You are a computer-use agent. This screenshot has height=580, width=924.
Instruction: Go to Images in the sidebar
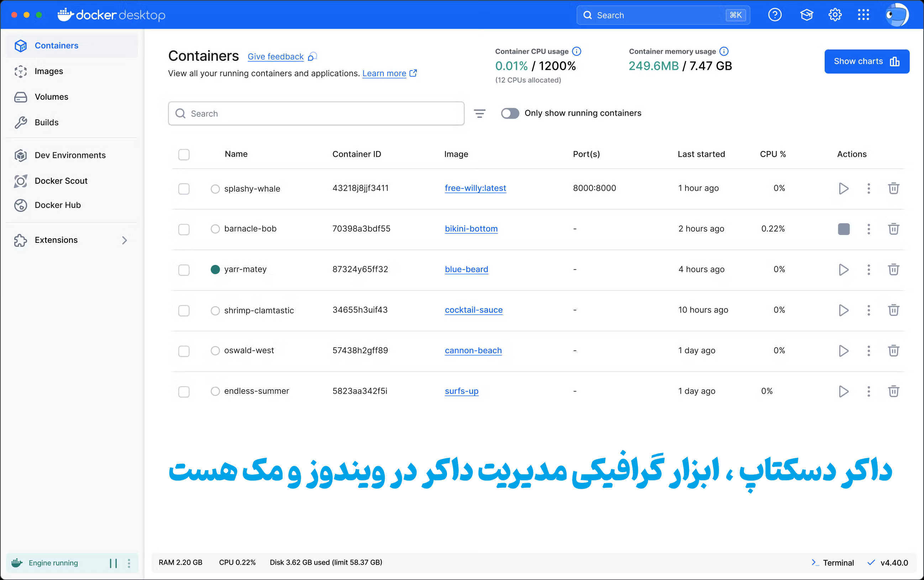tap(72, 71)
